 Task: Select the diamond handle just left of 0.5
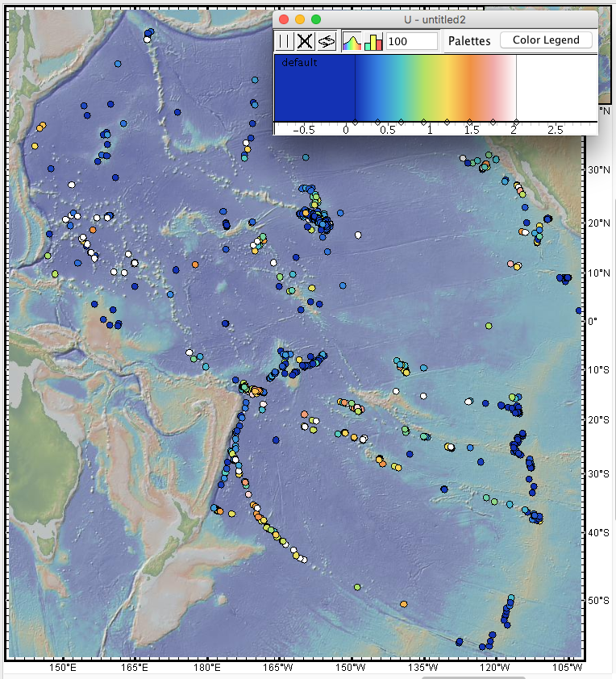coord(378,123)
